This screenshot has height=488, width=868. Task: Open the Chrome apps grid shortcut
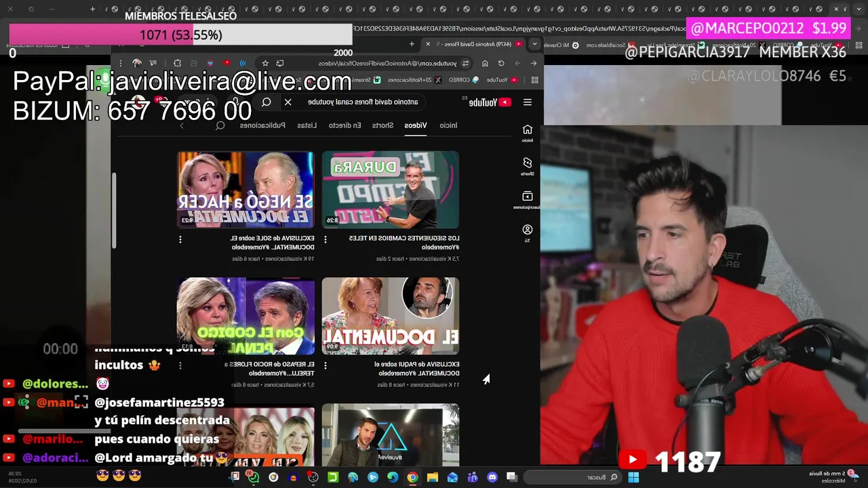[534, 79]
